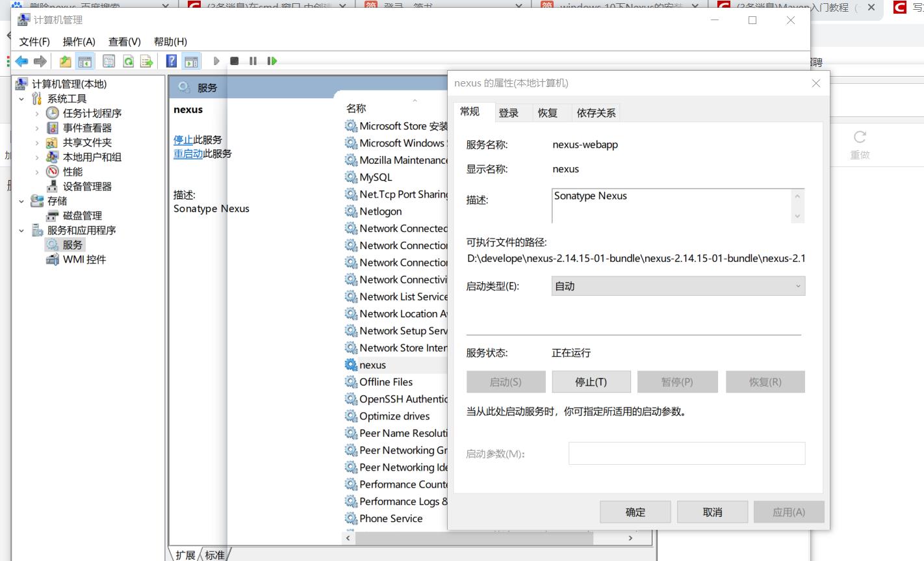924x561 pixels.
Task: Select 性能 in the tree
Action: point(73,172)
